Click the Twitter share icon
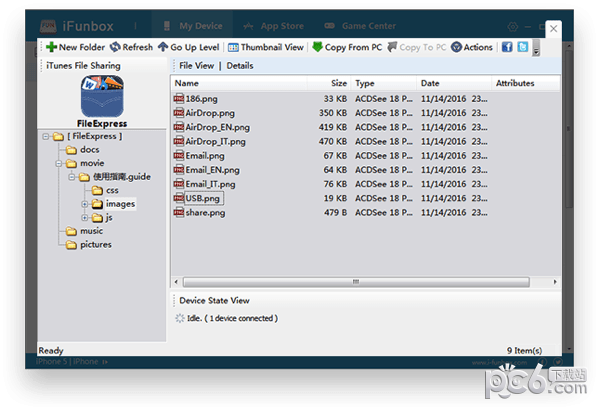This screenshot has height=411, width=600. point(523,47)
